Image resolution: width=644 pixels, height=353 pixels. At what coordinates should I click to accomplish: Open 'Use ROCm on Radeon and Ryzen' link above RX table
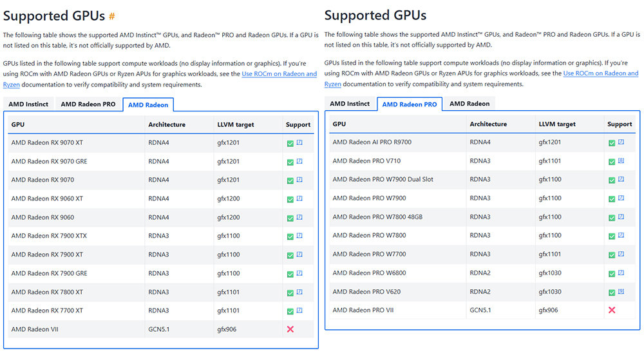(x=279, y=74)
